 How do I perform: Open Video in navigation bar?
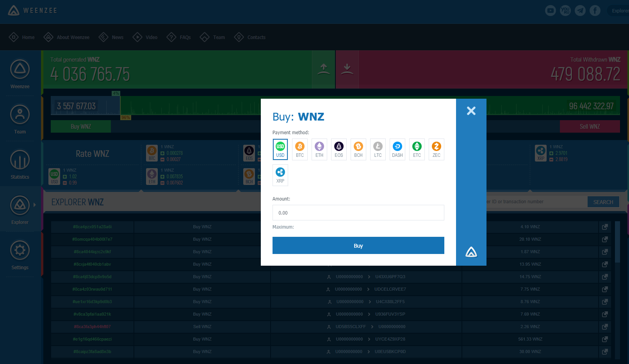[x=145, y=37]
